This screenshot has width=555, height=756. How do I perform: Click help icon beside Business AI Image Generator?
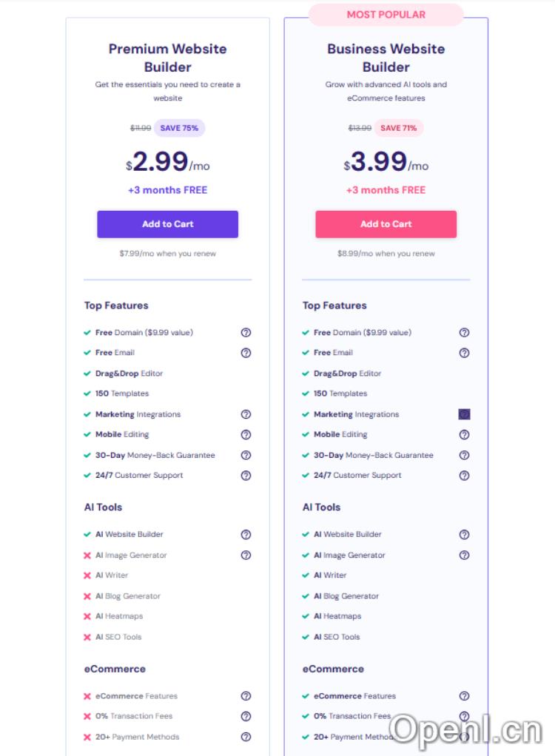pos(464,555)
